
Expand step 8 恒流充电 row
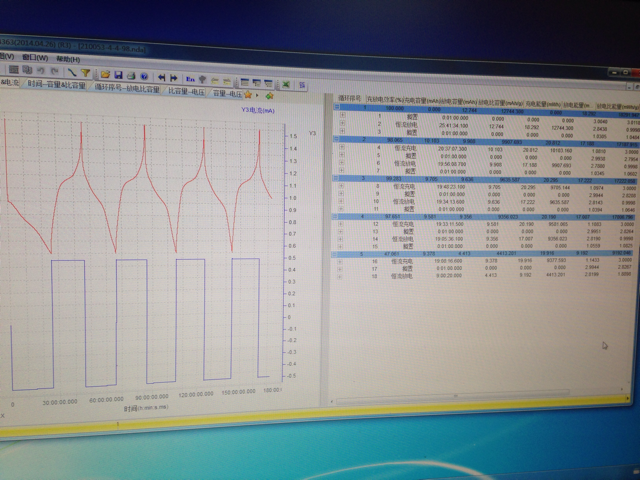pos(341,186)
